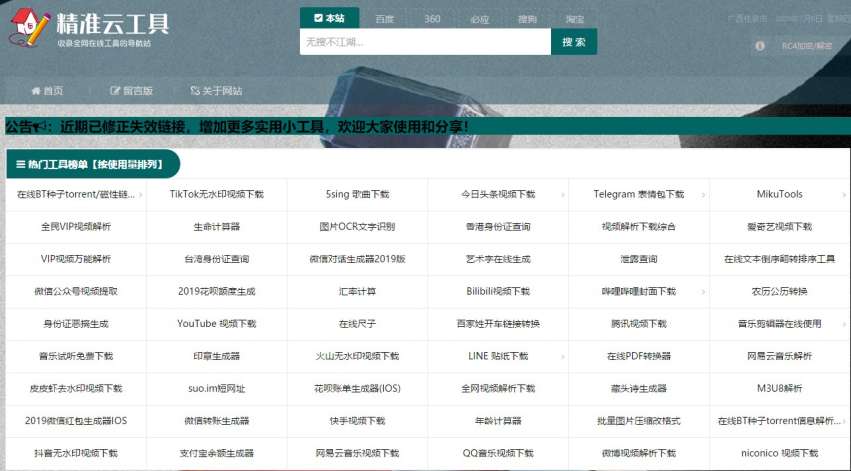Switch search source to 搜狗

[527, 19]
